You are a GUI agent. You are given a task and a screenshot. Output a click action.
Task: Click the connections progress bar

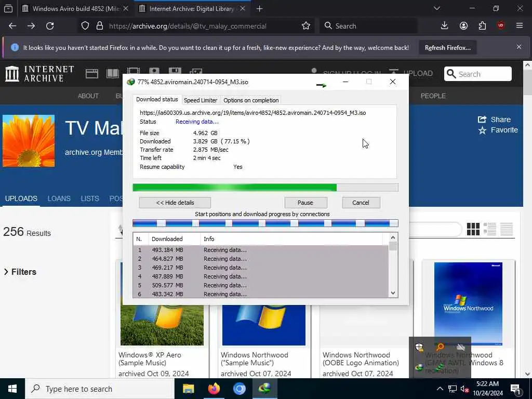(x=265, y=223)
